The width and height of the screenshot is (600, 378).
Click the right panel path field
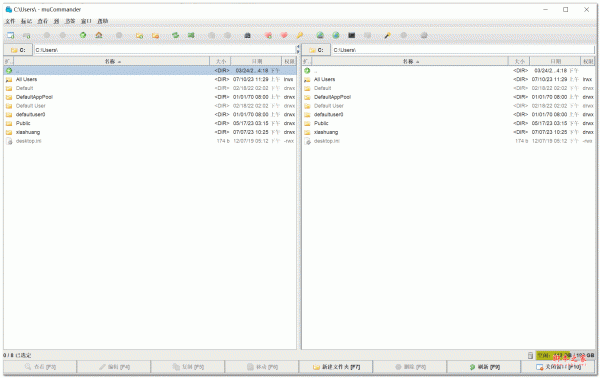[x=463, y=50]
